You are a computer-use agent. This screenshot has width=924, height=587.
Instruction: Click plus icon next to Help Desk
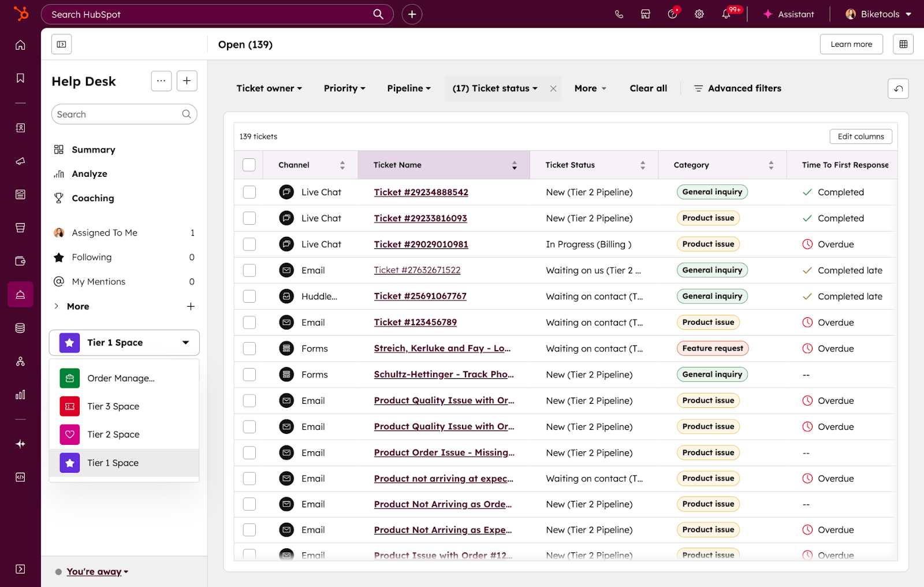click(187, 81)
